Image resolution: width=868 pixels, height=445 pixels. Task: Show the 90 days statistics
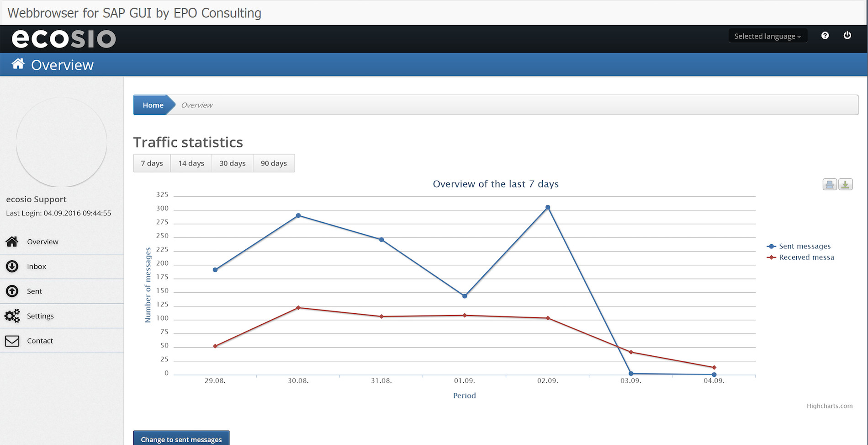tap(274, 163)
